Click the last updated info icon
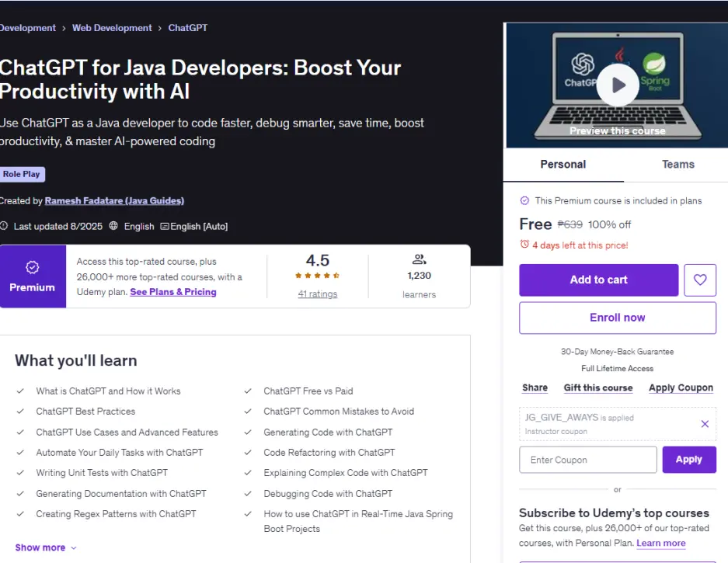 coord(4,226)
